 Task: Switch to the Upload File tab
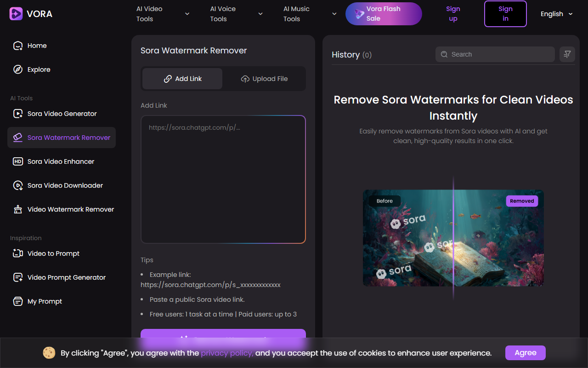click(x=264, y=79)
